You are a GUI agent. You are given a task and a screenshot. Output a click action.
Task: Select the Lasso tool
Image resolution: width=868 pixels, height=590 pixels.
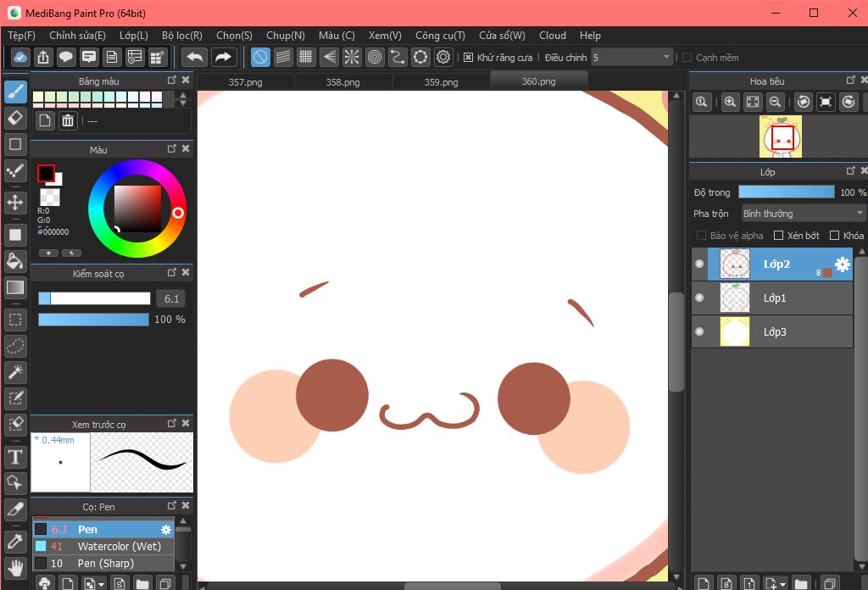coord(15,346)
